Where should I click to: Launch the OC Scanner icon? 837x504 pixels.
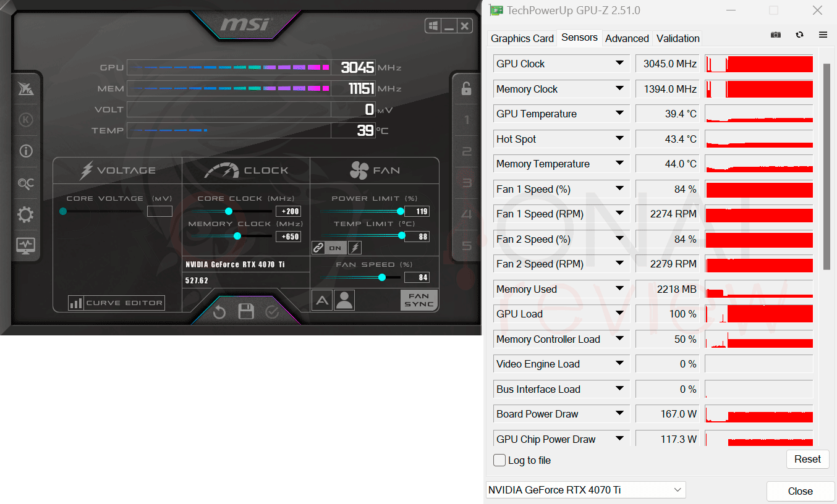tap(25, 183)
